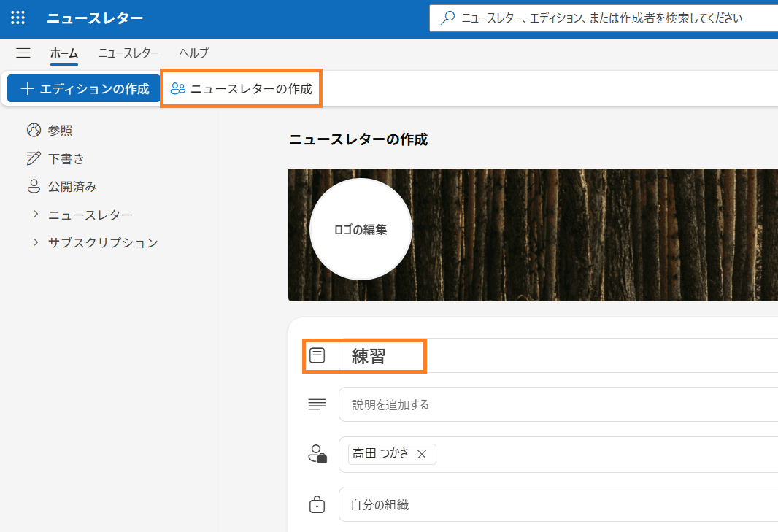This screenshot has width=778, height=532.
Task: Expand the サブスクリプション section
Action: [36, 242]
